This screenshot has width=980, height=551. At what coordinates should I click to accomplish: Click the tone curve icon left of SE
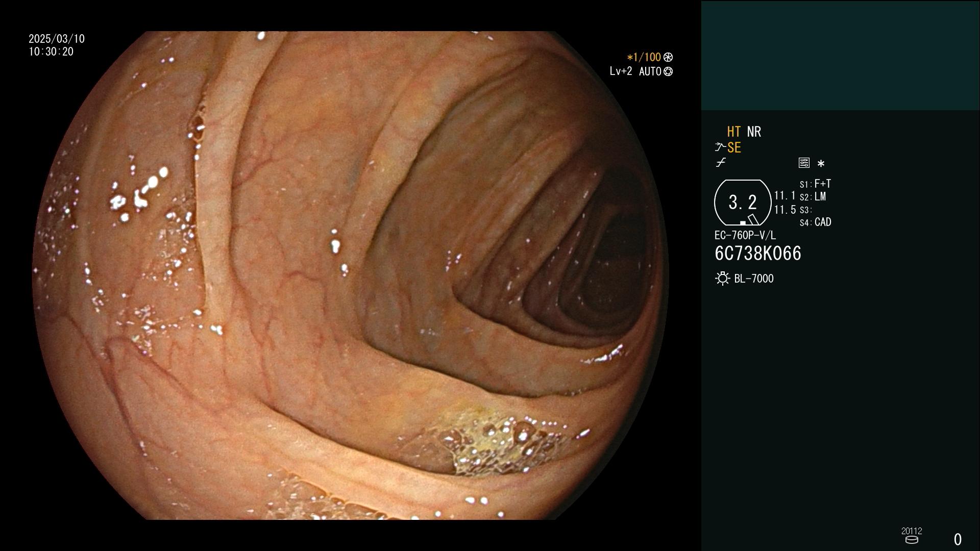pyautogui.click(x=720, y=147)
